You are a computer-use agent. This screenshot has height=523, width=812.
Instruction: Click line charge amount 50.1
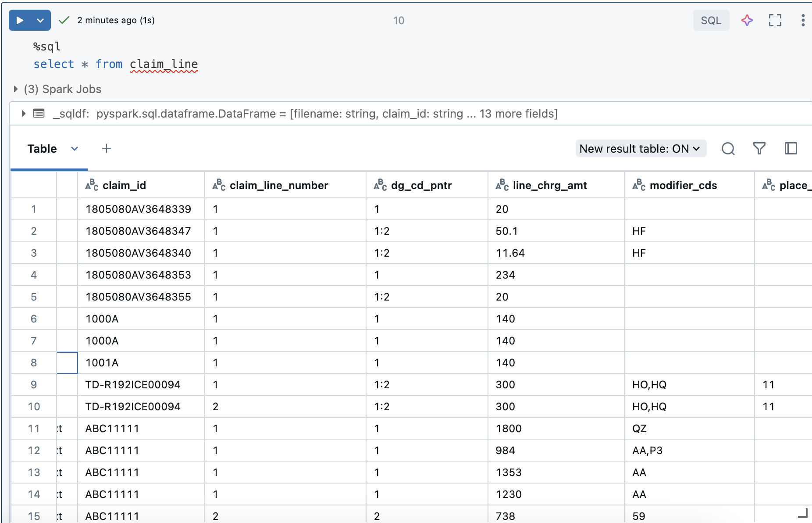click(x=556, y=231)
